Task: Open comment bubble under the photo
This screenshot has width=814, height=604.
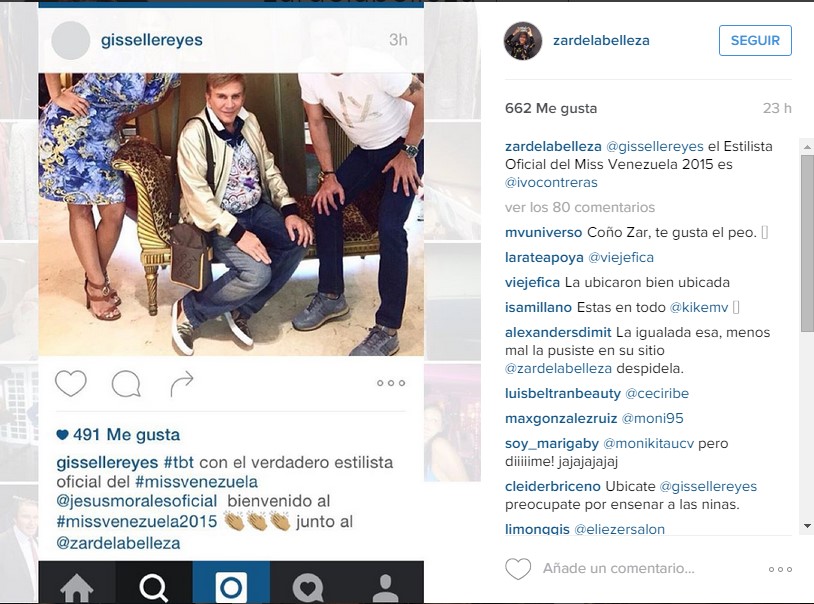Action: 126,384
